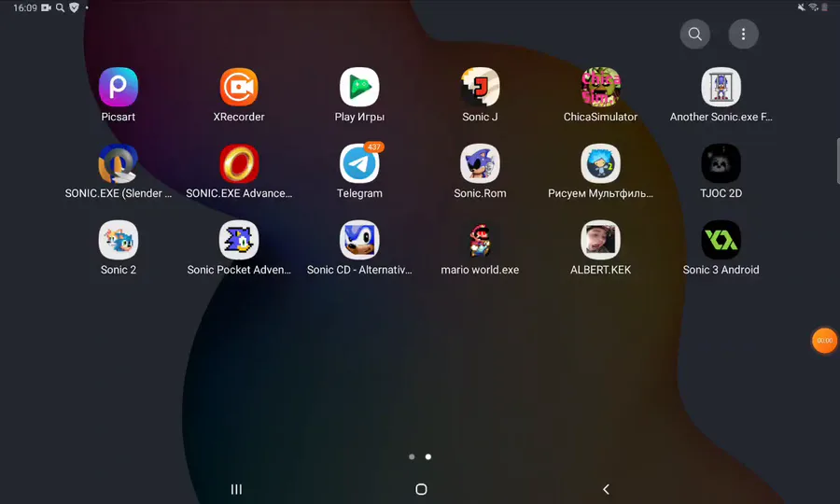Switch to the first app drawer page dot
Image resolution: width=840 pixels, height=504 pixels.
pyautogui.click(x=412, y=457)
